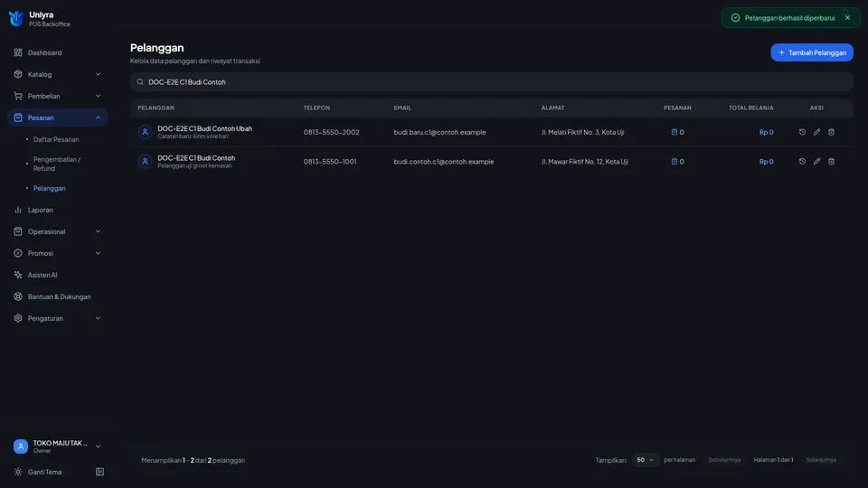Click the Unlyra logo icon
The height and width of the screenshot is (488, 868).
[16, 18]
